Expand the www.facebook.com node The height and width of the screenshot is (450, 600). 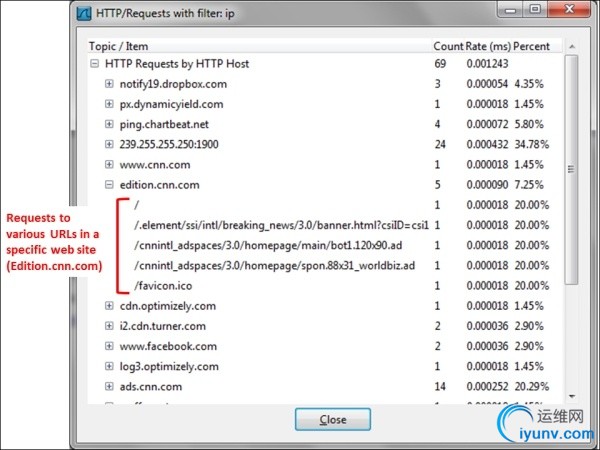[x=109, y=346]
